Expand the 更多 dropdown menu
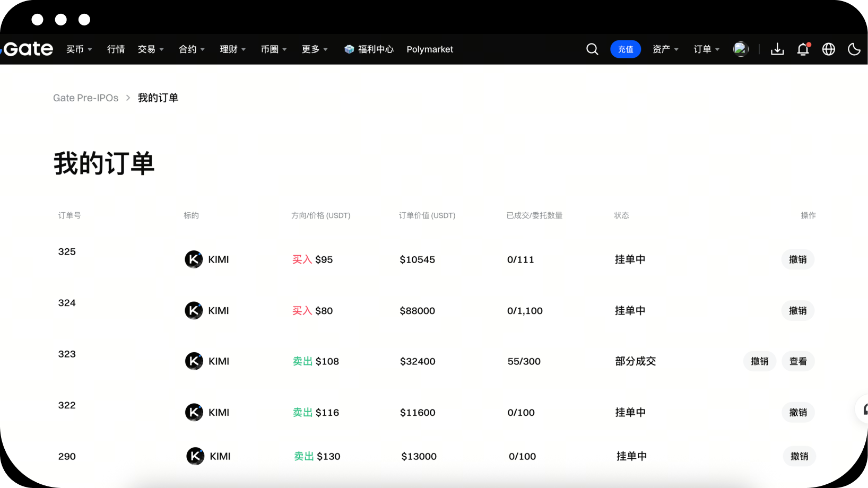The image size is (868, 488). tap(315, 49)
